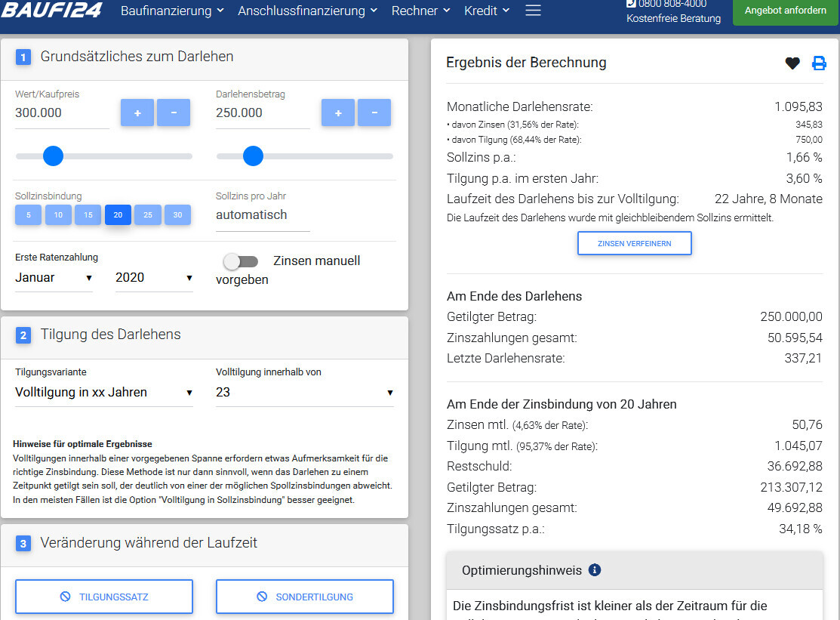Decrease Wert/Kaufpreis with minus button
840x620 pixels.
(174, 113)
